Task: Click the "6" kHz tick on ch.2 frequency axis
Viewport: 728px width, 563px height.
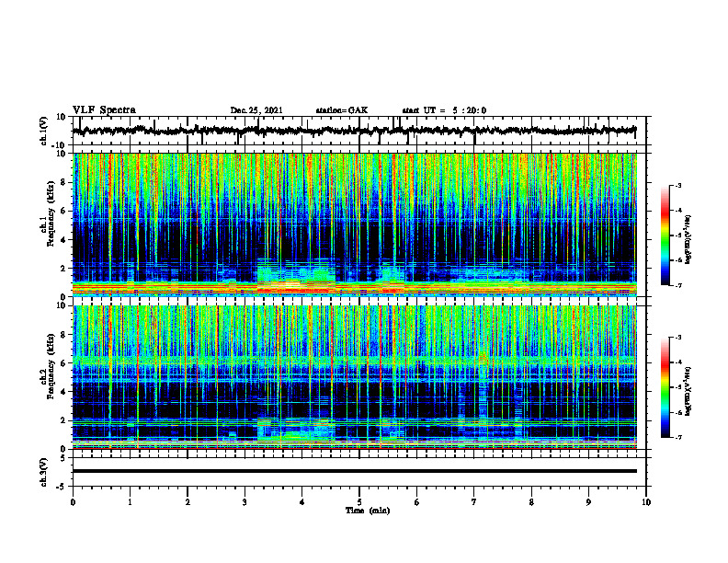Action: point(63,363)
